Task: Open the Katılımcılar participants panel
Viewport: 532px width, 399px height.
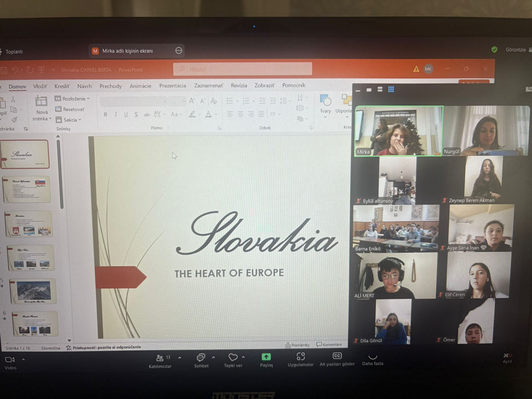Action: point(160,358)
